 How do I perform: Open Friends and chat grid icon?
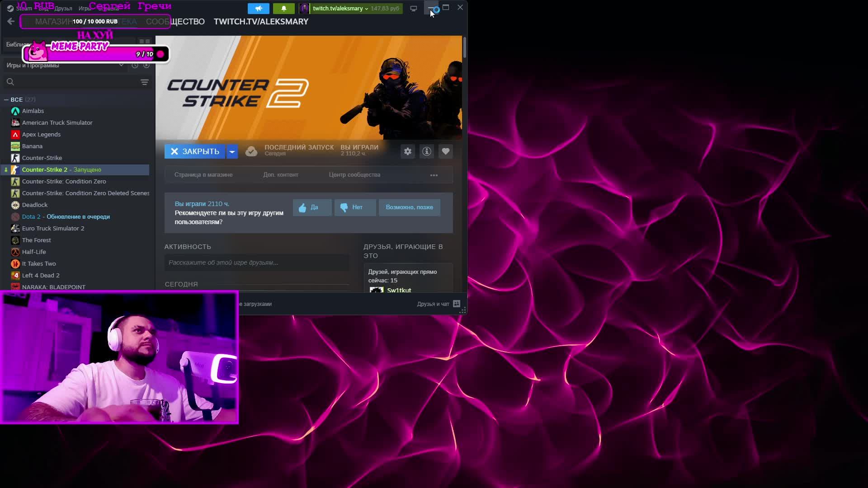457,304
